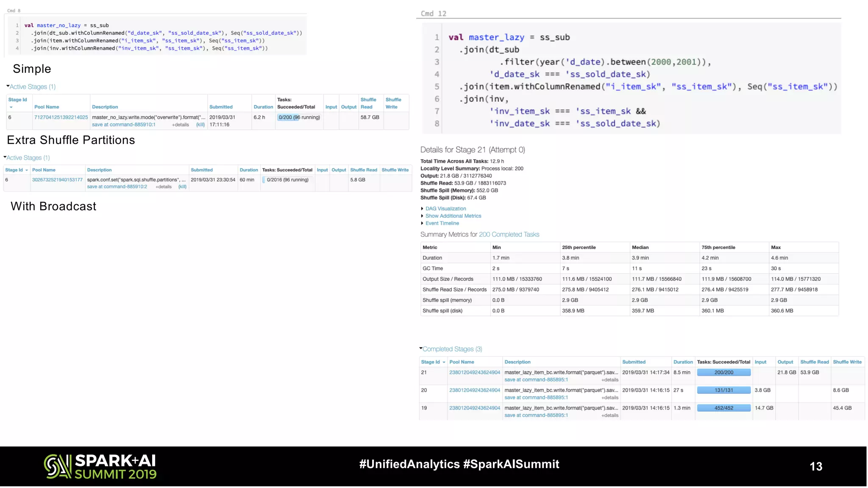Sort completed stages by Stage Id arrow
This screenshot has width=868, height=488.
pyautogui.click(x=444, y=363)
